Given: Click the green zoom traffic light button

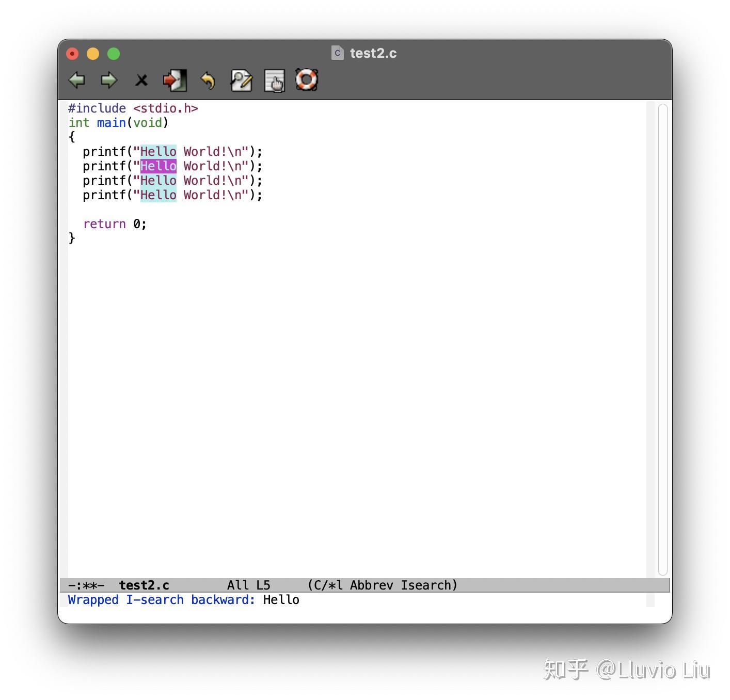Looking at the screenshot, I should 113,53.
